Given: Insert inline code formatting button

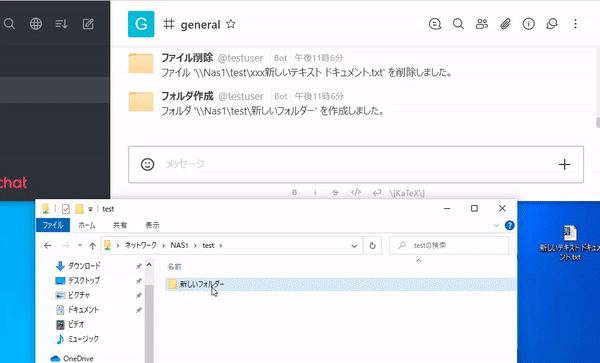Looking at the screenshot, I should [x=356, y=192].
